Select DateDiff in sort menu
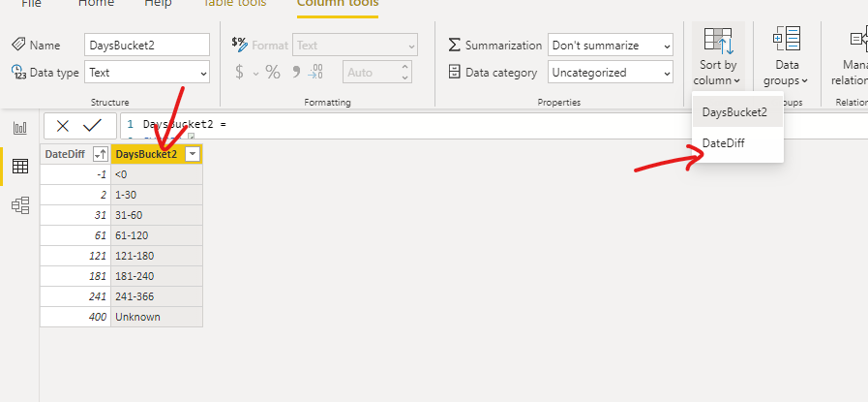This screenshot has height=402, width=868. point(737,143)
